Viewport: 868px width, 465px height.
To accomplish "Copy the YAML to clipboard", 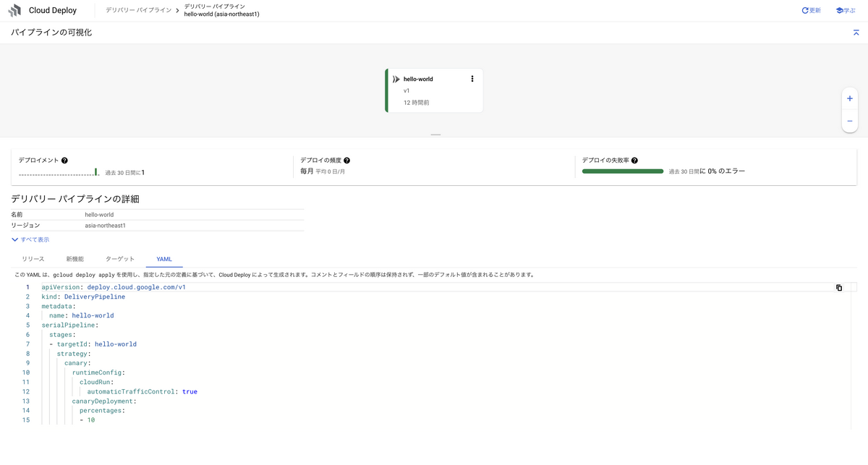I will [x=839, y=288].
